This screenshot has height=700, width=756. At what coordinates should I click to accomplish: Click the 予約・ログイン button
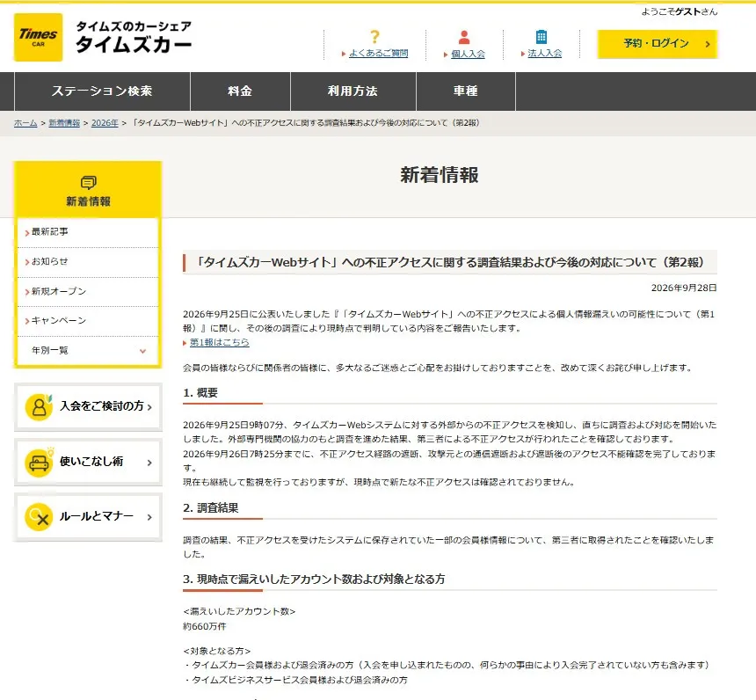(658, 44)
